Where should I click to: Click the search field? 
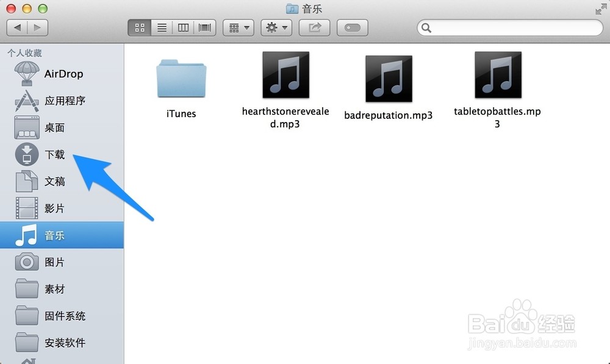tap(510, 27)
